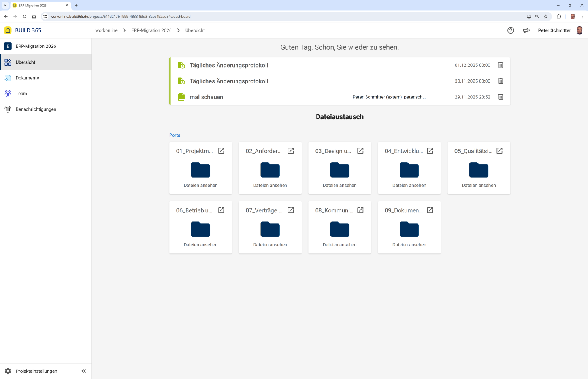Image resolution: width=588 pixels, height=379 pixels.
Task: Open Projekteinstellungen at sidebar bottom
Action: coord(36,371)
